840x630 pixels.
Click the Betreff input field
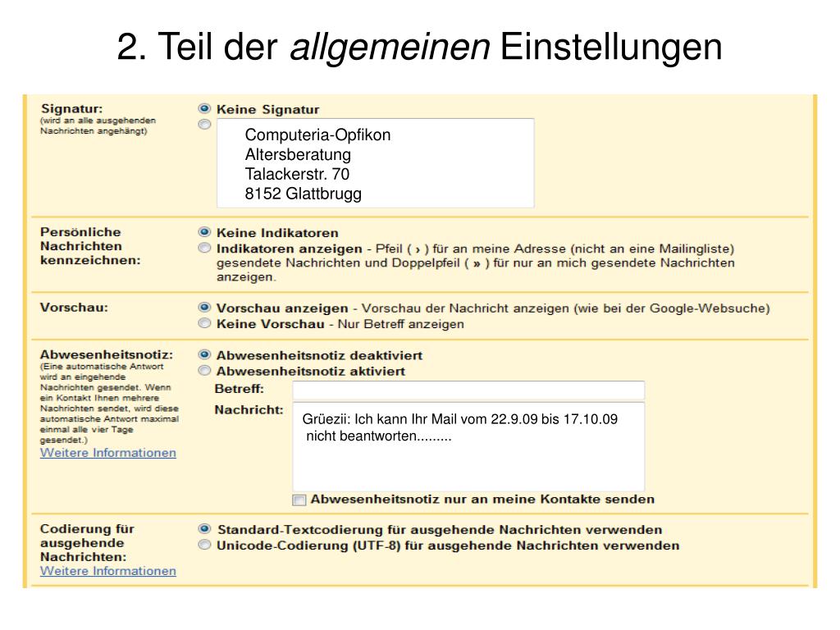pos(468,390)
